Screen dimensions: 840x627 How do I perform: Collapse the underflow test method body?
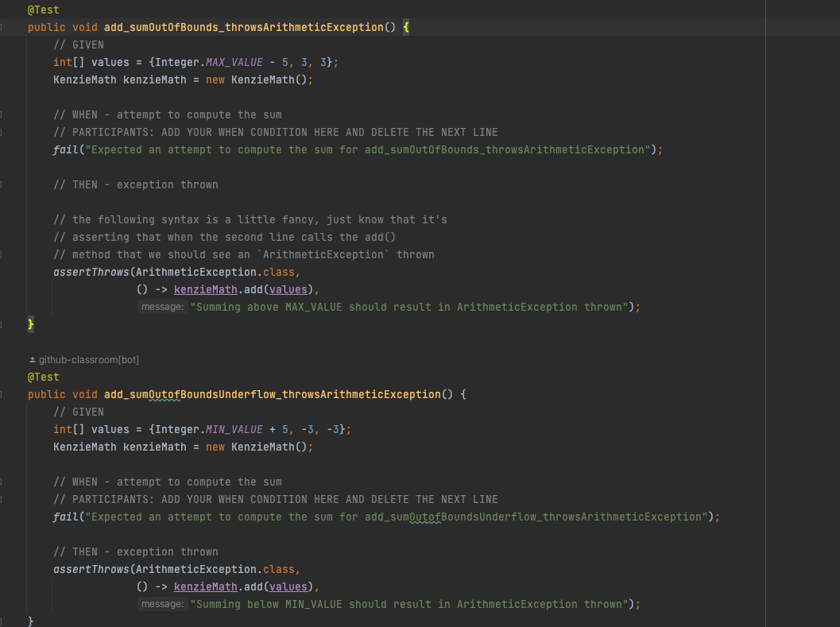pos(2,394)
